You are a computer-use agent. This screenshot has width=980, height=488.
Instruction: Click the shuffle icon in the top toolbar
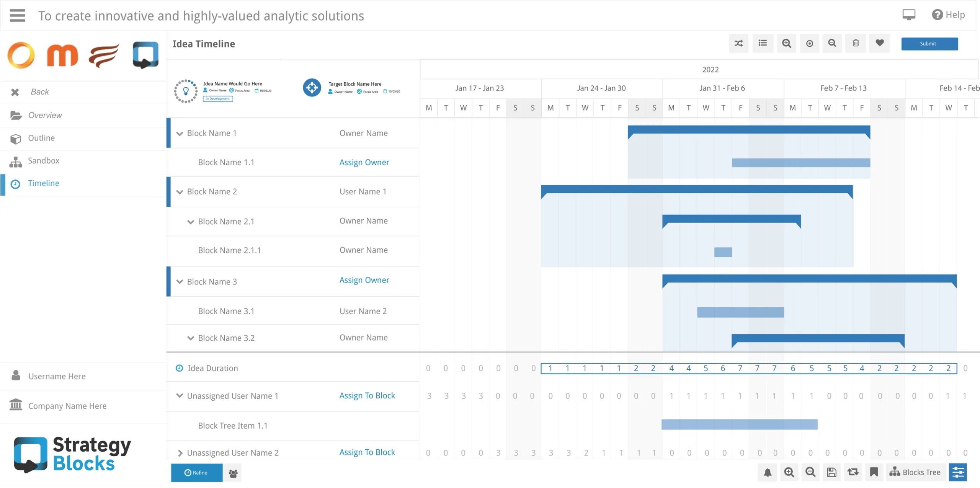point(738,43)
